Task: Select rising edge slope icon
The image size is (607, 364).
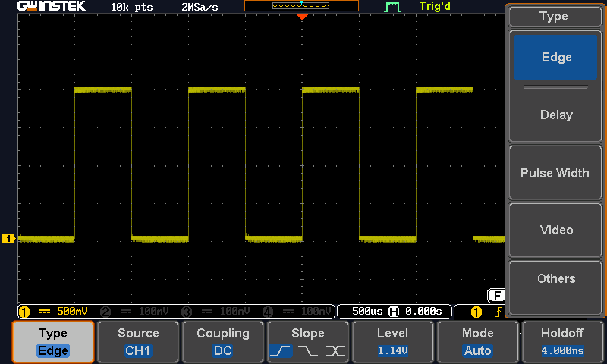Action: click(x=281, y=351)
